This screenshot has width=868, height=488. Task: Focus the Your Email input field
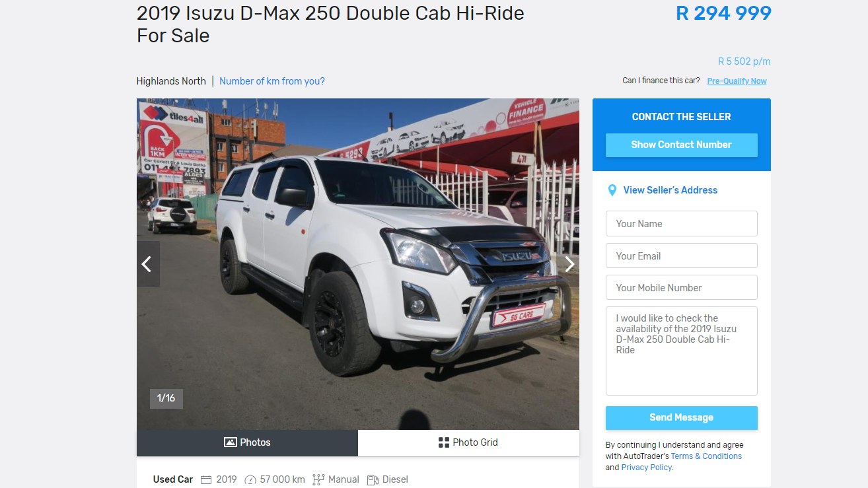[681, 256]
